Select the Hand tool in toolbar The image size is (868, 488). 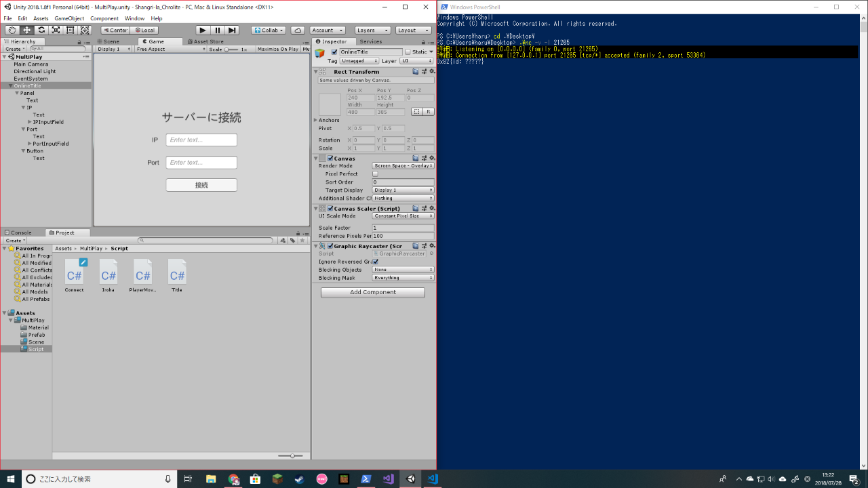(12, 30)
